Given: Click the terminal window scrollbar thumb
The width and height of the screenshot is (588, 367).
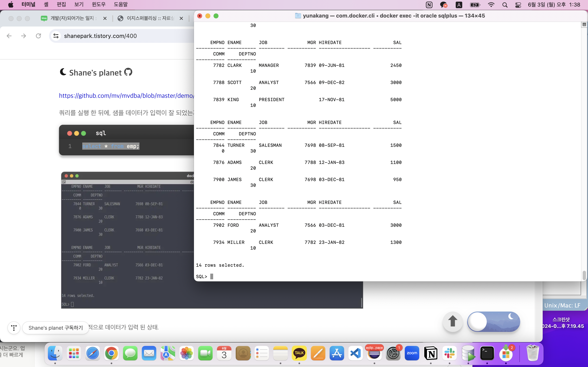Looking at the screenshot, I should click(584, 275).
